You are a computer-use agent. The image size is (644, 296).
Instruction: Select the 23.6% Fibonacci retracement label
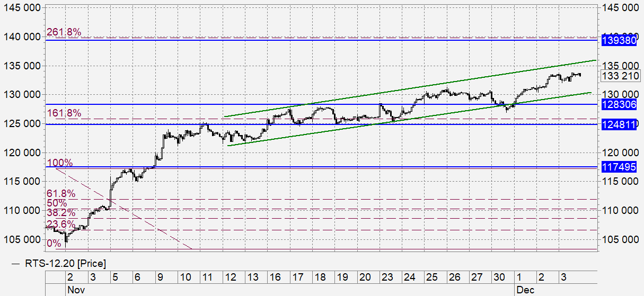[x=61, y=225]
